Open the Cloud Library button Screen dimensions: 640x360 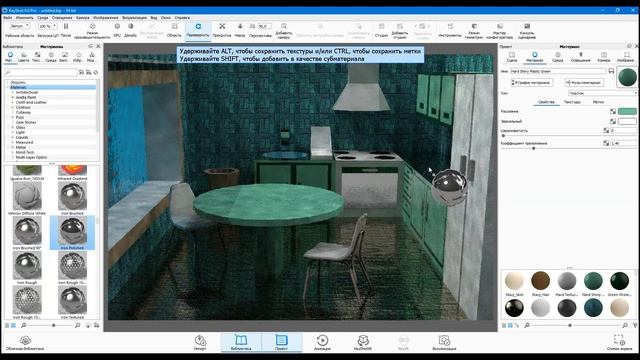pyautogui.click(x=25, y=343)
